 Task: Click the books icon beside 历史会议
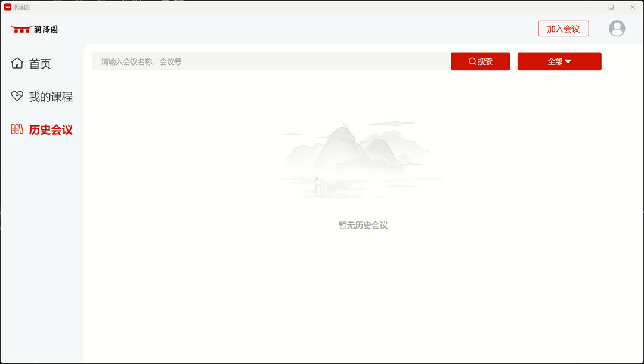(x=17, y=129)
